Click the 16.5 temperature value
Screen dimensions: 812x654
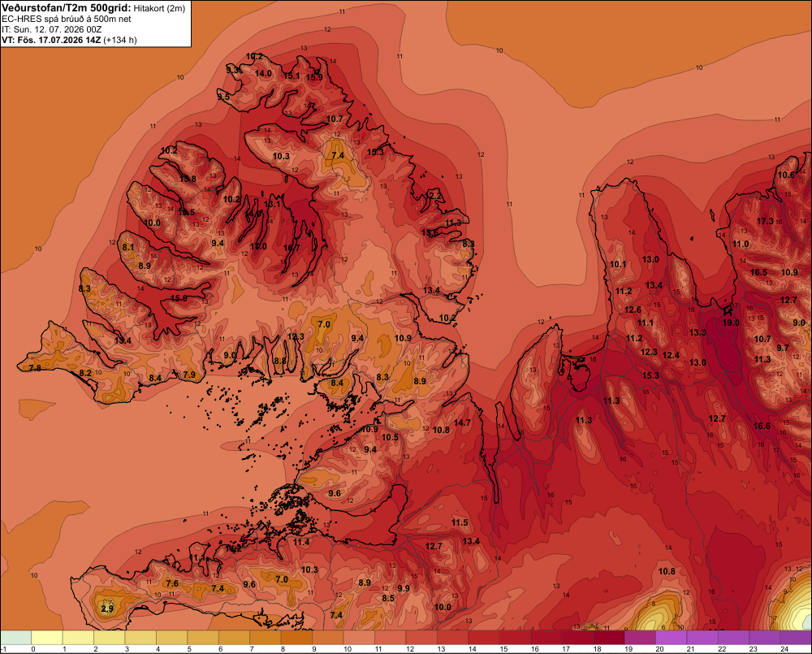pos(758,273)
